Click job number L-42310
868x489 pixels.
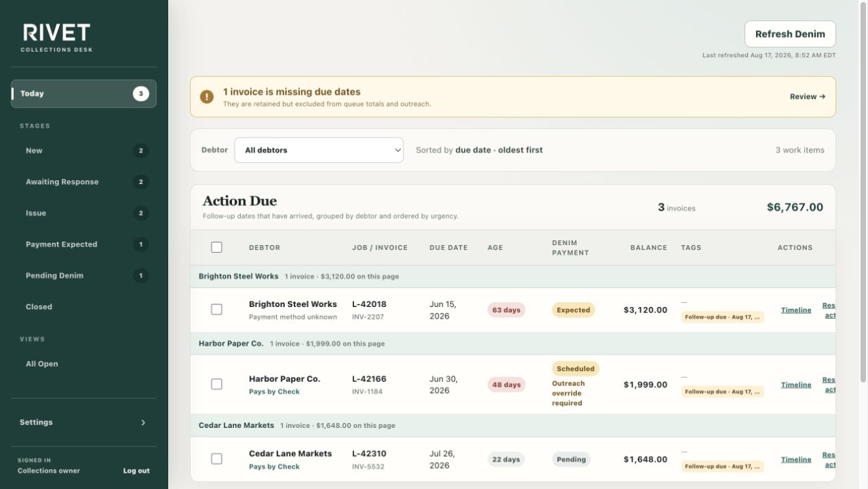(369, 454)
